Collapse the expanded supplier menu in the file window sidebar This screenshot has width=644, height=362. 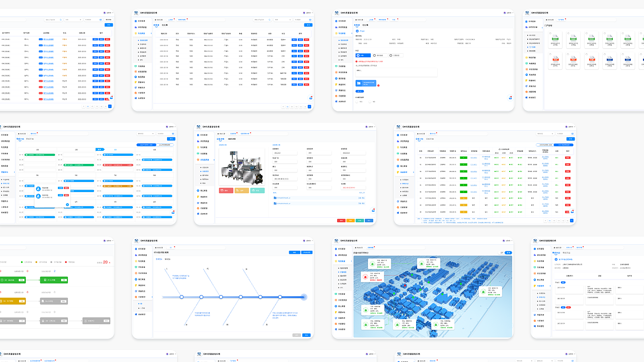pyautogui.click(x=533, y=27)
